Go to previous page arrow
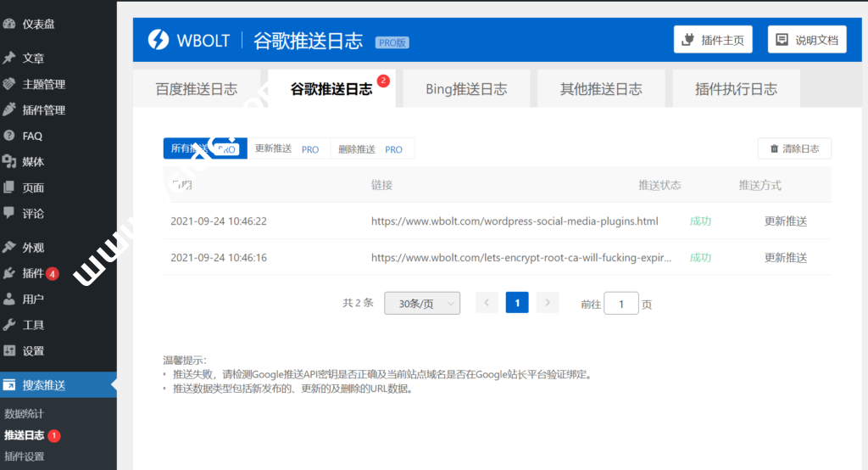The image size is (868, 470). [487, 302]
